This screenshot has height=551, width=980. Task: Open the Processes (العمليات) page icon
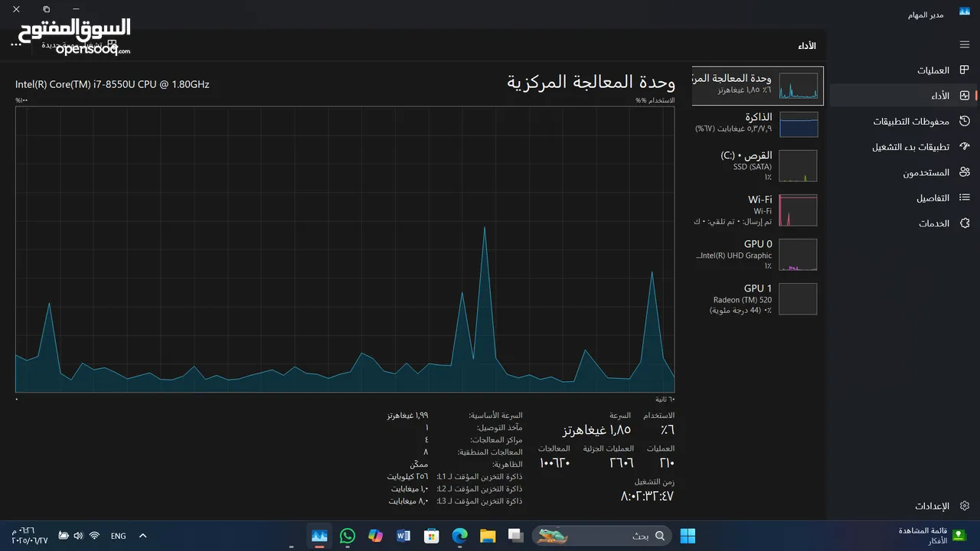click(964, 70)
